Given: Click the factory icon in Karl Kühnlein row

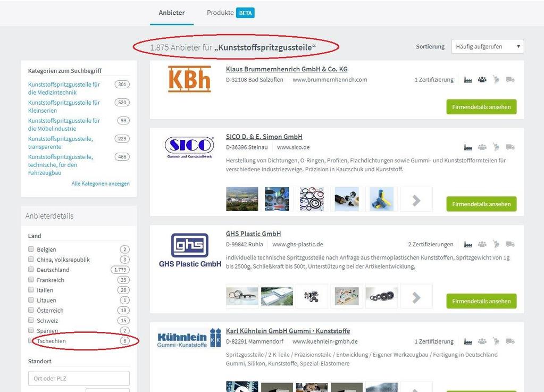Looking at the screenshot, I should 468,341.
